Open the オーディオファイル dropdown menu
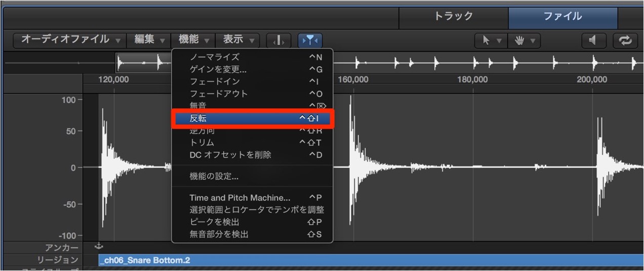This screenshot has height=271, width=644. (70, 40)
